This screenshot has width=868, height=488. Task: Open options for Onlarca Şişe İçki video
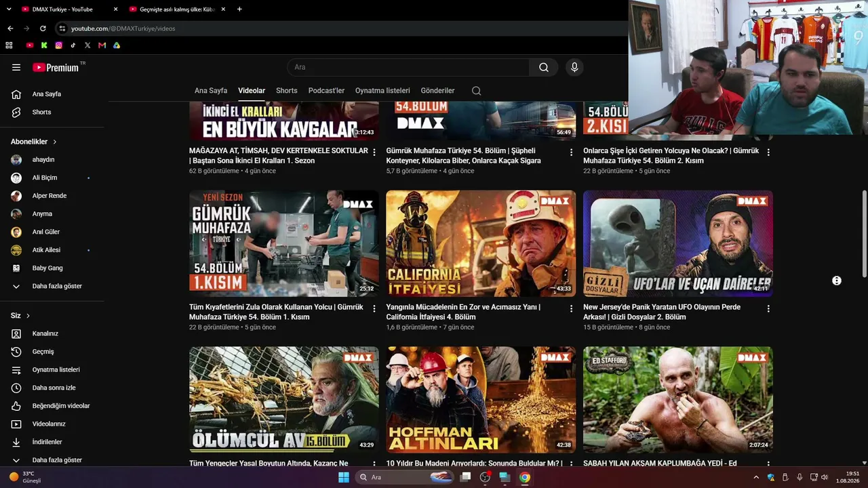point(768,152)
